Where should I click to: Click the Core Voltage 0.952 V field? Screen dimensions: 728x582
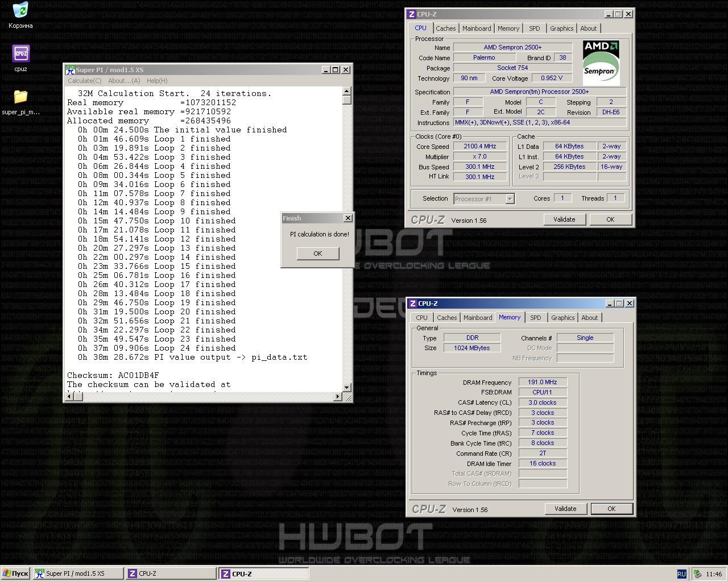(552, 78)
